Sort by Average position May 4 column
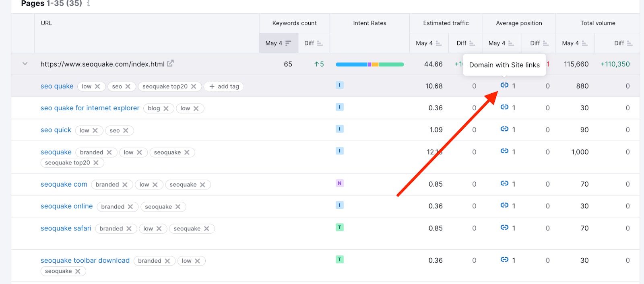This screenshot has width=644, height=284. (x=501, y=43)
